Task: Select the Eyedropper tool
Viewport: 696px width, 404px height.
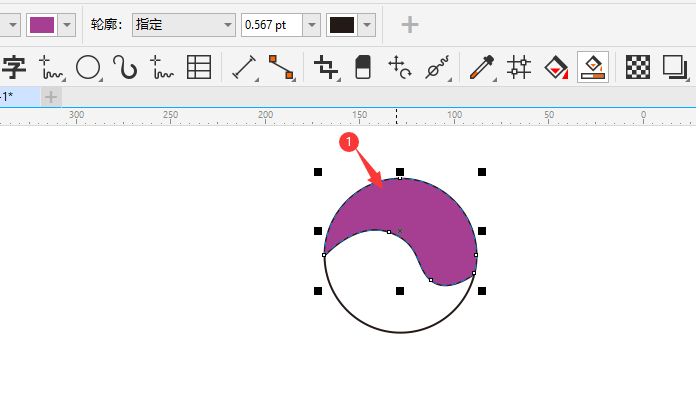Action: [x=482, y=67]
